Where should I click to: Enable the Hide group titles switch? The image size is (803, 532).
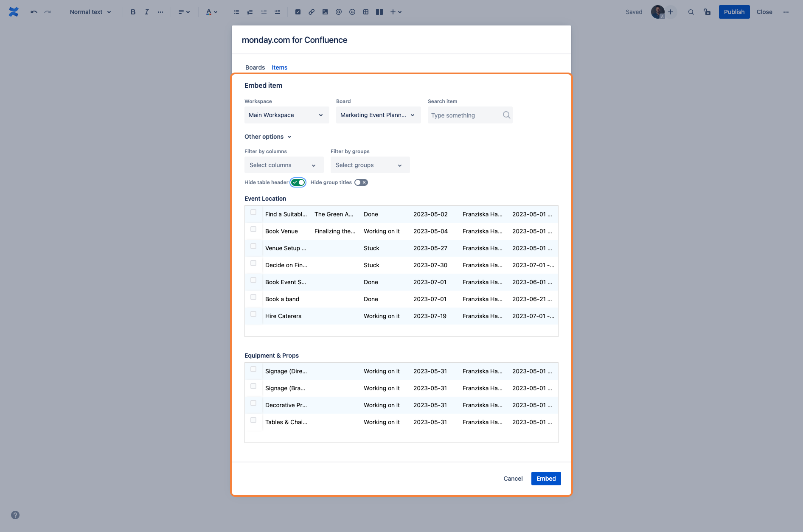pos(361,182)
